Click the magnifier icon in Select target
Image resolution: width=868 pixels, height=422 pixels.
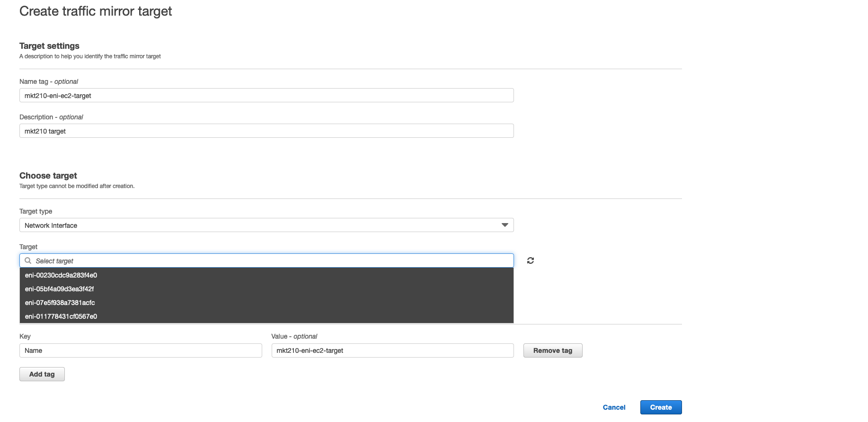pyautogui.click(x=28, y=260)
